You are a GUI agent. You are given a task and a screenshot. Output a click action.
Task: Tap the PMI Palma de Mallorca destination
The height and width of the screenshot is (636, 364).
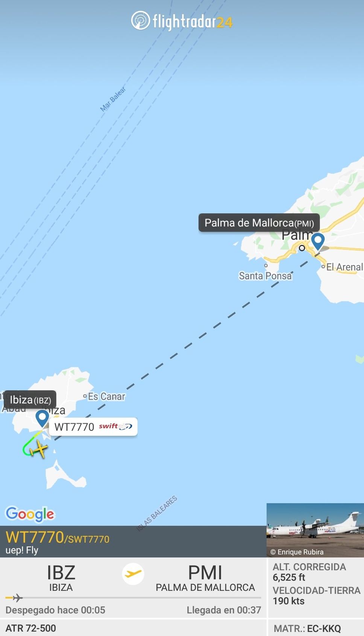click(205, 578)
